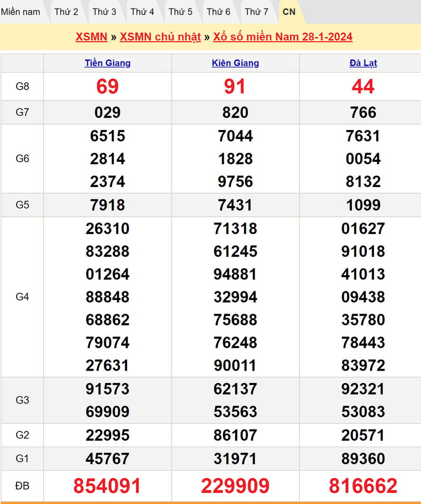Switch to the Thứ 2 tab
Image resolution: width=421 pixels, height=504 pixels.
[x=66, y=12]
